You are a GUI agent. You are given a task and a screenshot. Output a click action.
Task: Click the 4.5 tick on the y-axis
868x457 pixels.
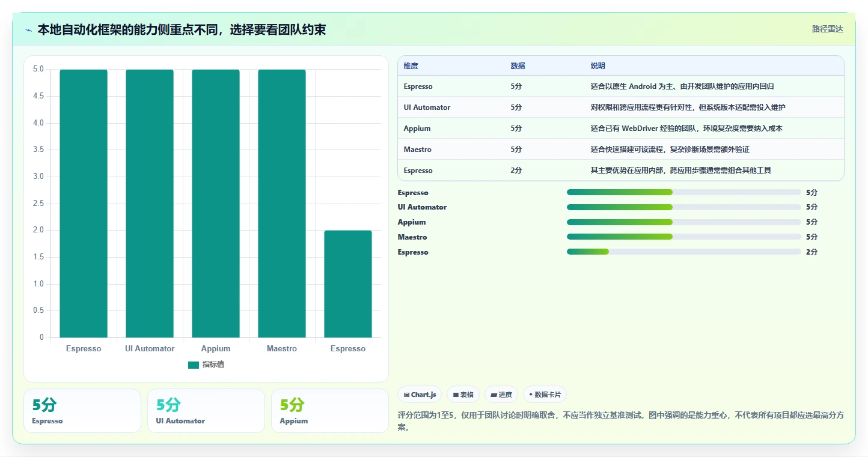click(x=38, y=96)
